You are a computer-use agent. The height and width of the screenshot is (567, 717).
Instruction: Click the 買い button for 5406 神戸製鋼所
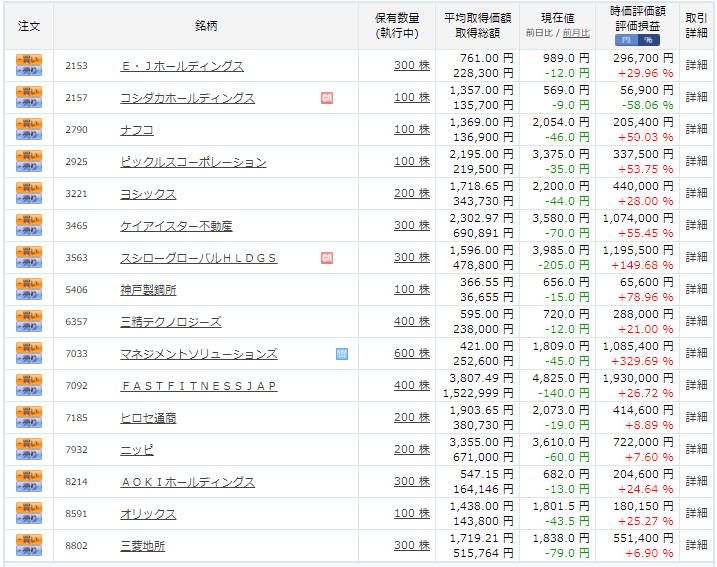[x=29, y=284]
